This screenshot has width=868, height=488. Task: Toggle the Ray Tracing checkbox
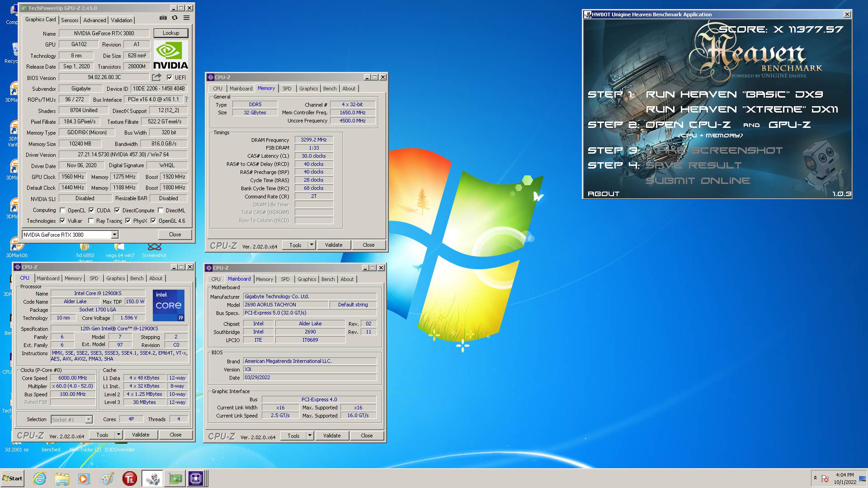coord(91,221)
